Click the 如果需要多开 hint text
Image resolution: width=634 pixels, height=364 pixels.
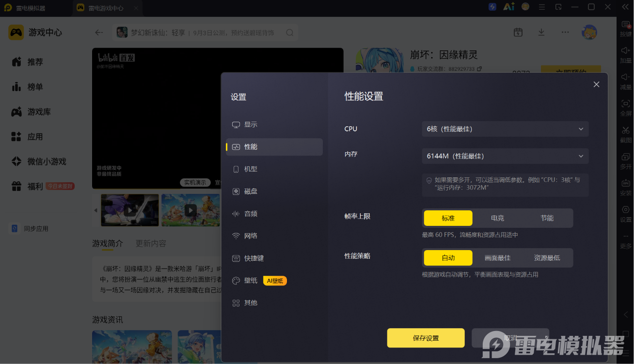[507, 183]
